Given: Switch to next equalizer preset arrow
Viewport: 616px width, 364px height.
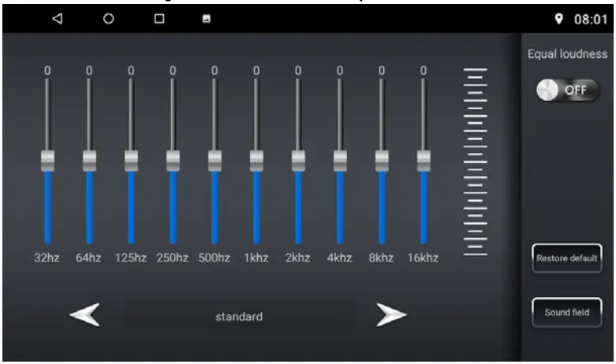Looking at the screenshot, I should pyautogui.click(x=391, y=314).
